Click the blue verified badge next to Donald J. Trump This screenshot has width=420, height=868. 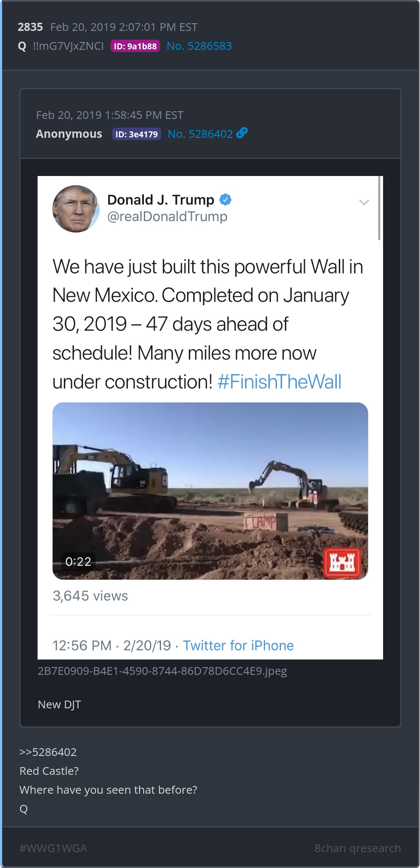click(225, 200)
